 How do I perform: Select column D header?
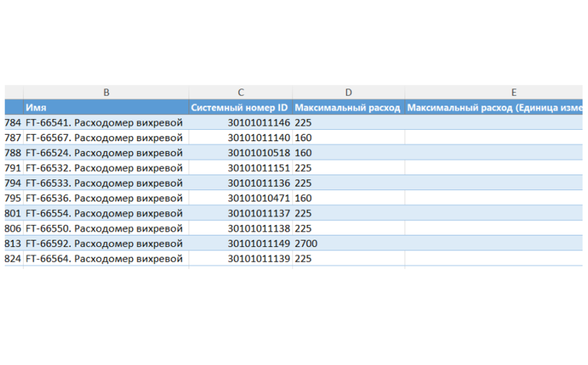[x=349, y=92]
